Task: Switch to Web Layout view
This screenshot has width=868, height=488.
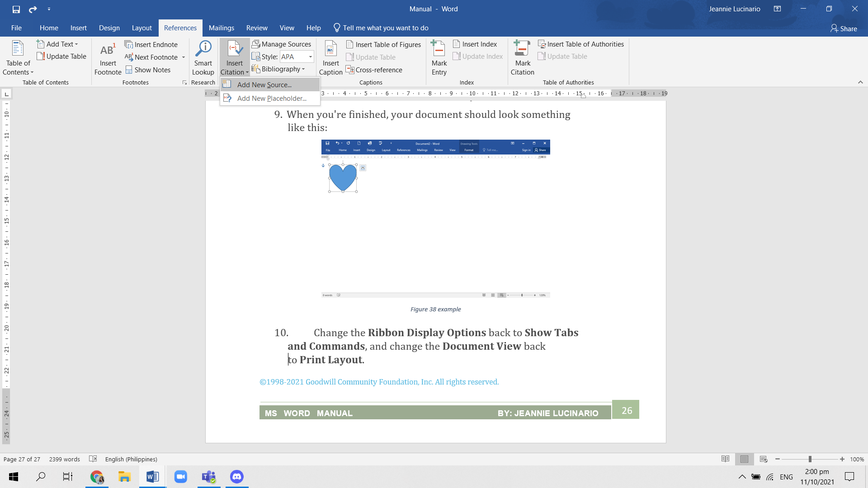Action: click(764, 459)
